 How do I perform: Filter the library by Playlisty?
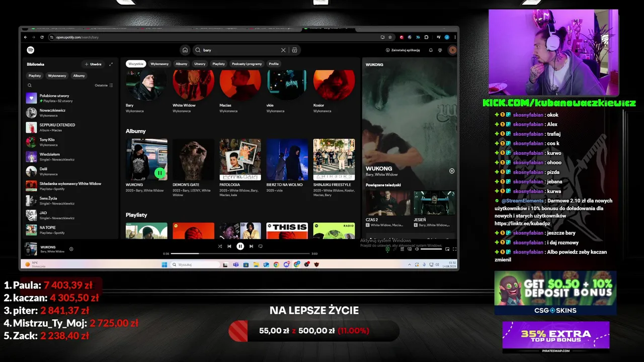(x=35, y=75)
